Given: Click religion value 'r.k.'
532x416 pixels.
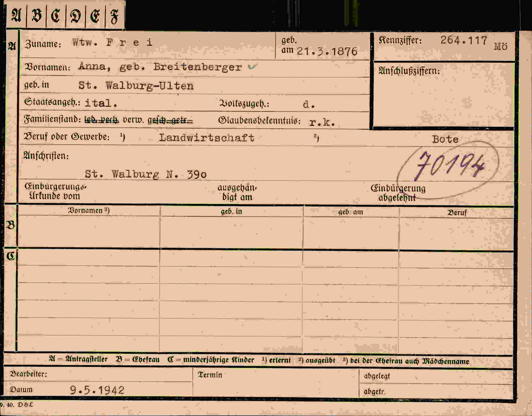Looking at the screenshot, I should click(x=322, y=122).
